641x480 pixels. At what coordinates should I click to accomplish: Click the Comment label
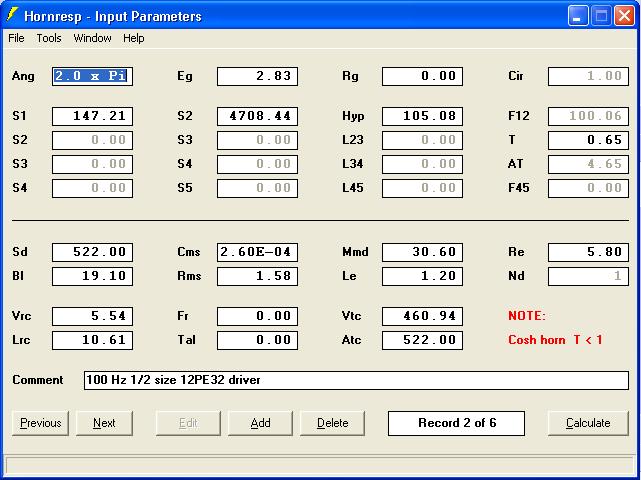click(38, 380)
